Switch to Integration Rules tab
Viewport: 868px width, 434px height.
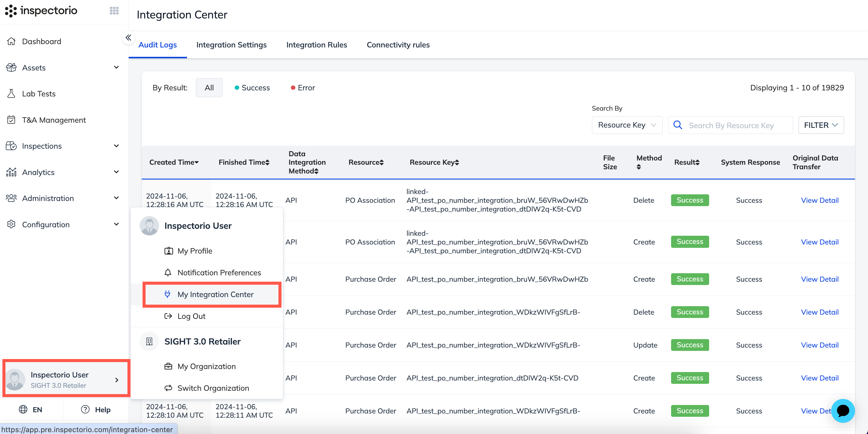[317, 45]
